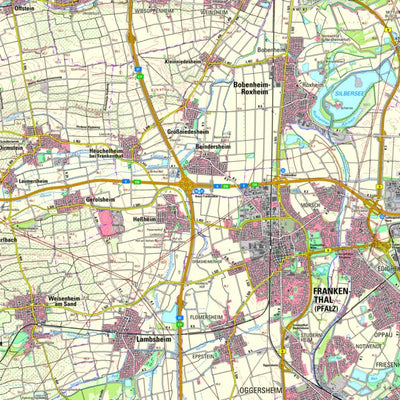Image resolution: width=400 pixels, height=400 pixels.
Task: Click the Offstein village label
Action: pos(24,9)
